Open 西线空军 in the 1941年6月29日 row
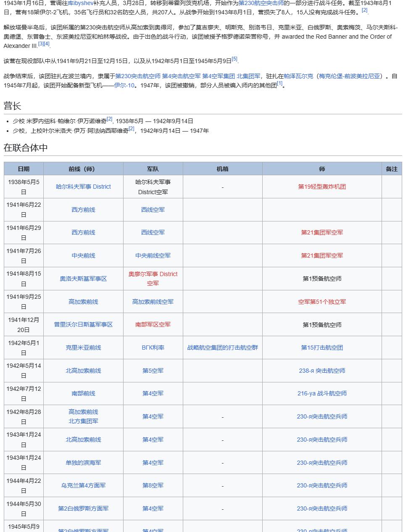403x532 pixels. click(153, 232)
